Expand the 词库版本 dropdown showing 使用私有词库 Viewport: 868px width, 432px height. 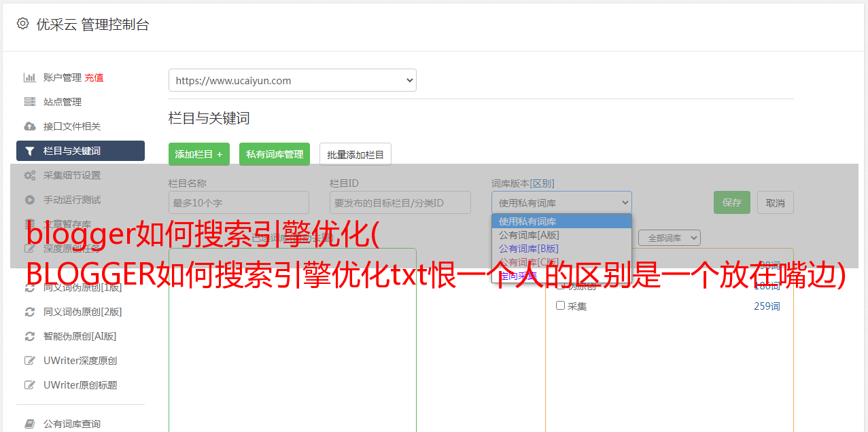coord(561,202)
